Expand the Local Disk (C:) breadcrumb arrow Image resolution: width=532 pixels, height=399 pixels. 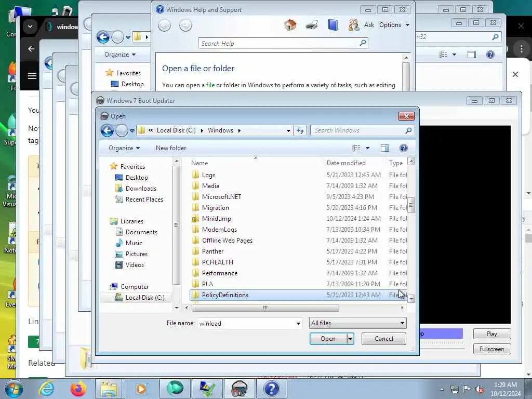pyautogui.click(x=202, y=130)
